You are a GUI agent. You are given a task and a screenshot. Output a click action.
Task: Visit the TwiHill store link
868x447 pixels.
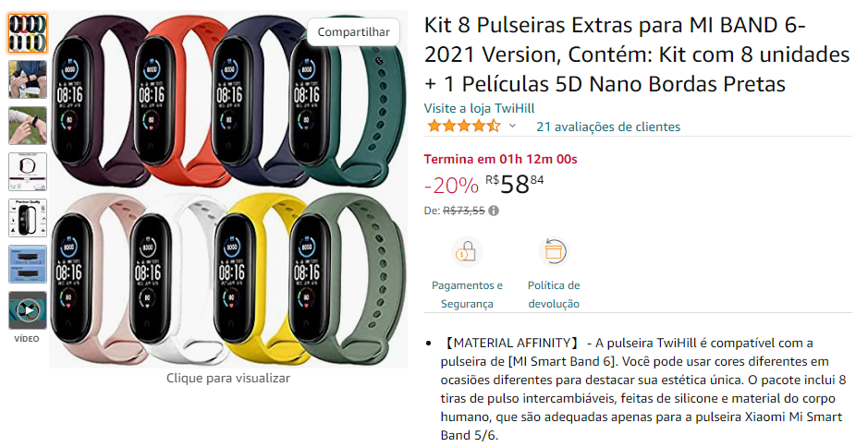coord(480,108)
